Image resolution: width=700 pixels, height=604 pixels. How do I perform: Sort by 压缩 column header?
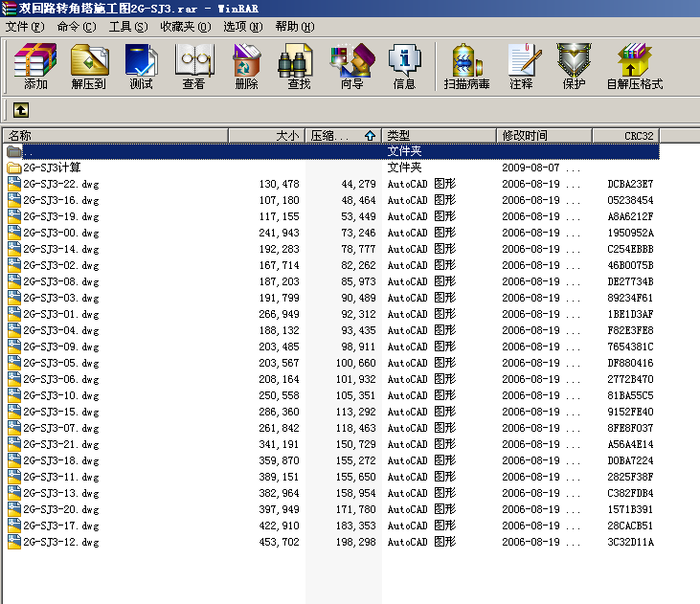tap(344, 135)
